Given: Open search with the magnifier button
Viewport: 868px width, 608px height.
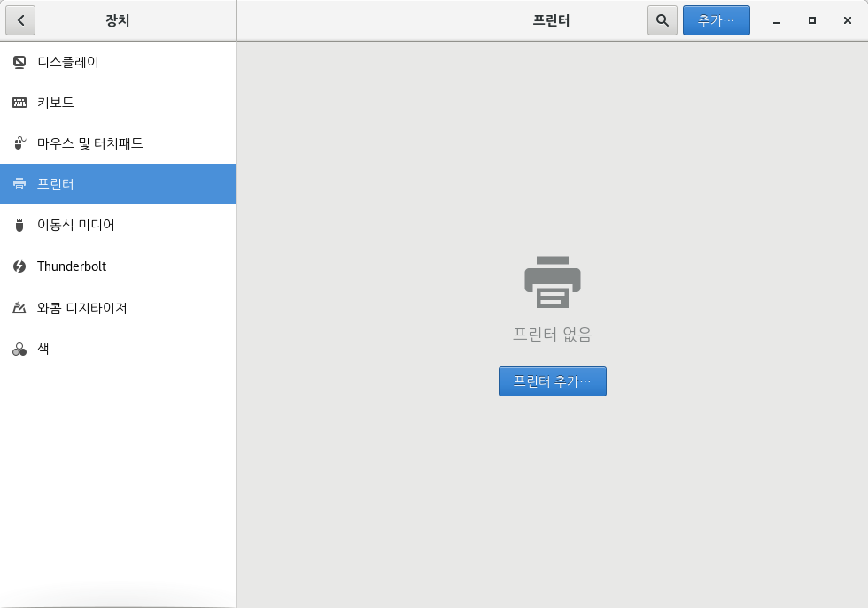Looking at the screenshot, I should tap(663, 20).
